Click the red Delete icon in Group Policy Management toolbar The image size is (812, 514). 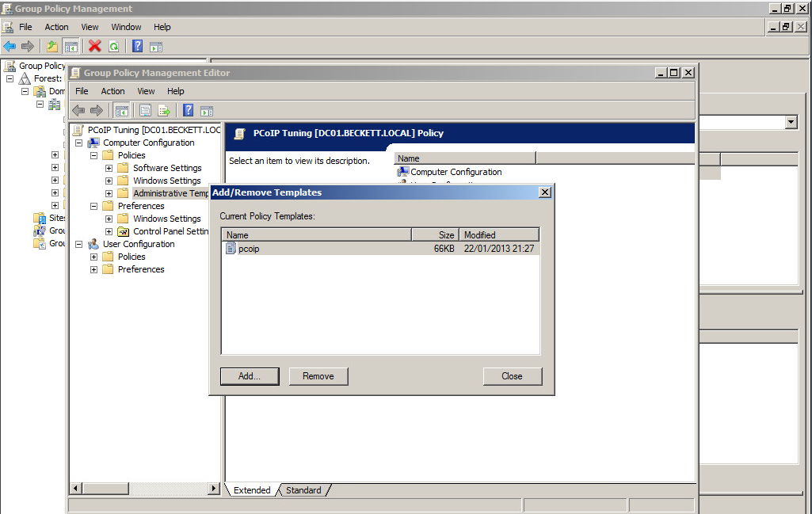pos(95,46)
